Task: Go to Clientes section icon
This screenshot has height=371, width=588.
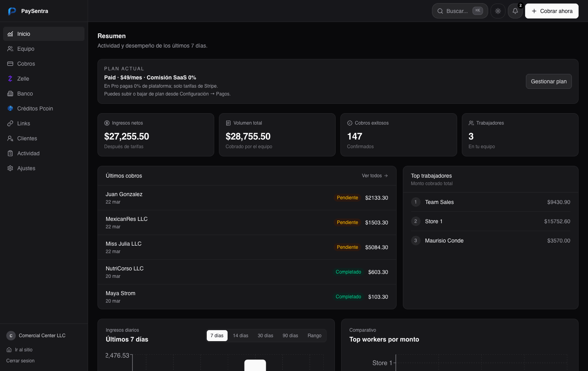Action: [10, 138]
